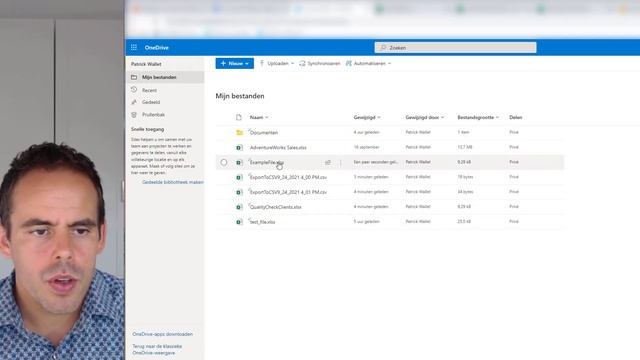Click Snelle toegang sidebar heading
Screen dimensions: 640x360
pyautogui.click(x=147, y=129)
